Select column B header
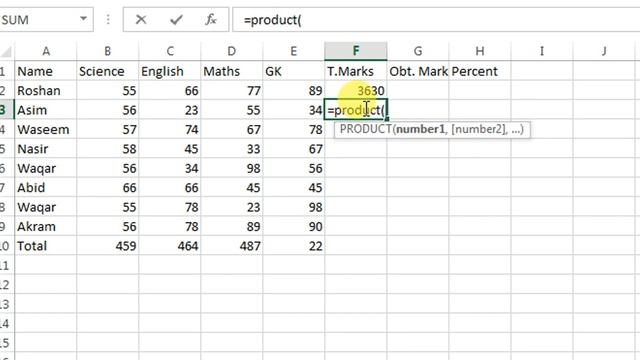640x360 pixels. (x=108, y=51)
